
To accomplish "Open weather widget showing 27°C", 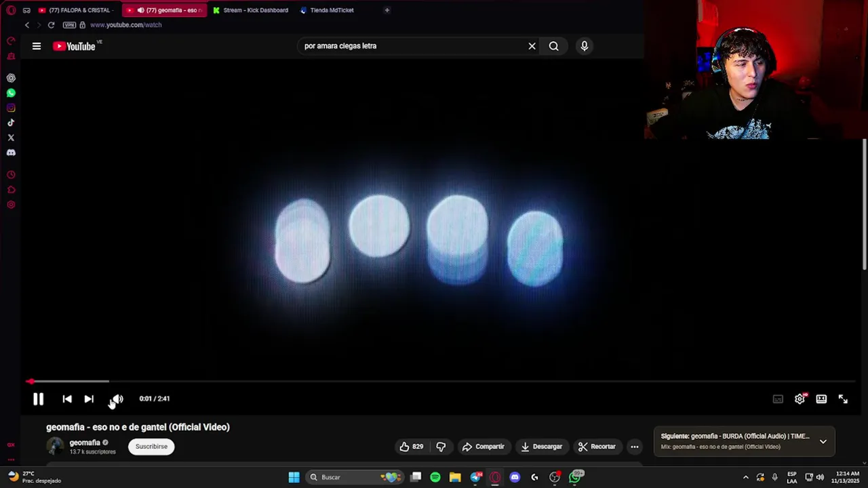I will pyautogui.click(x=34, y=477).
